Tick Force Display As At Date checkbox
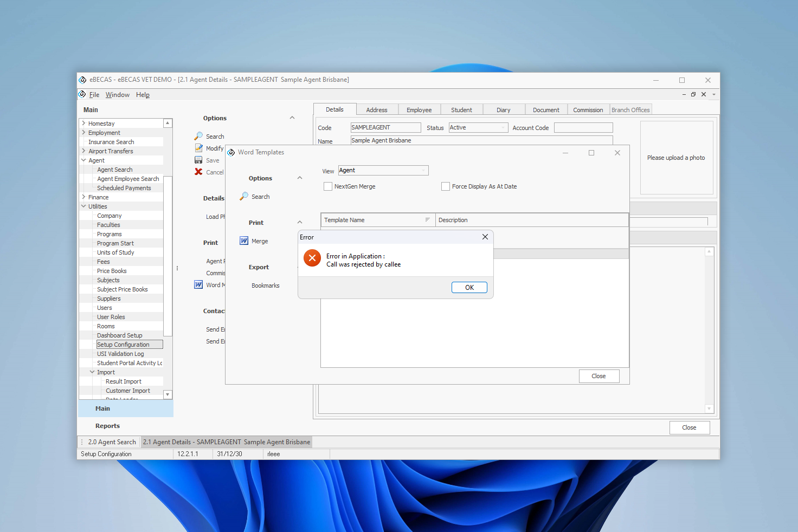This screenshot has height=532, width=798. click(446, 186)
